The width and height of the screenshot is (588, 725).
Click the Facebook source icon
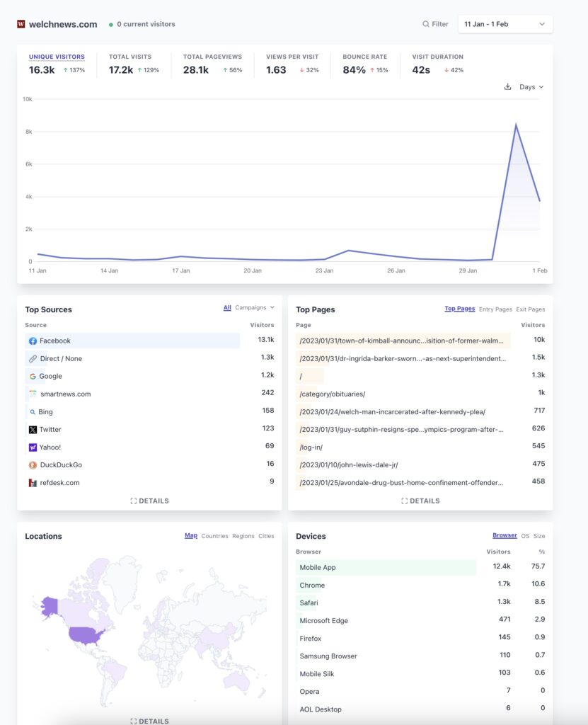[x=33, y=341]
